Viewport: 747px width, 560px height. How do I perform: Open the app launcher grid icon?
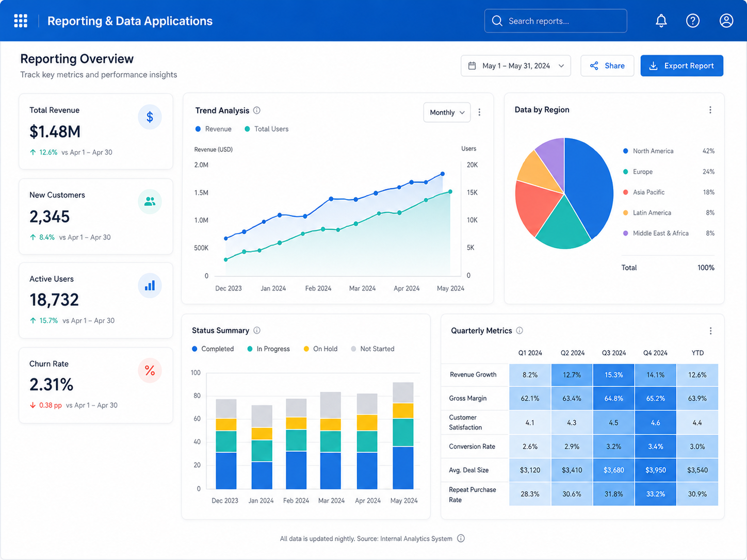[21, 21]
